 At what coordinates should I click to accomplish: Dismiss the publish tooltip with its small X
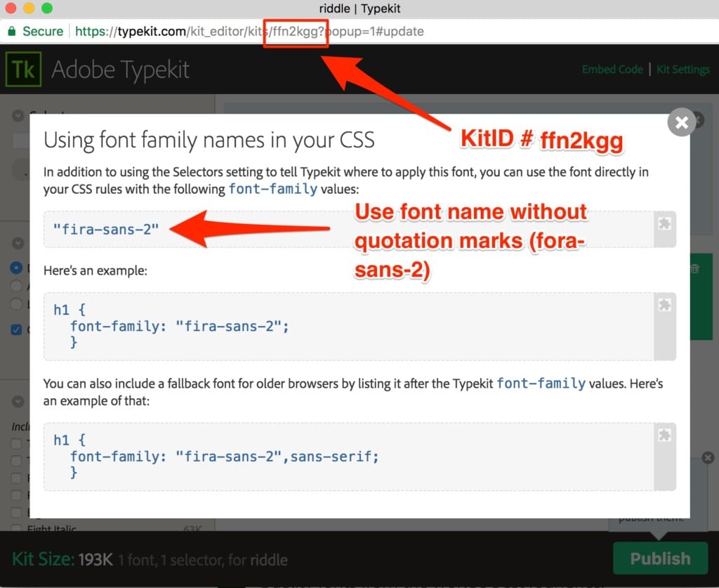(708, 458)
